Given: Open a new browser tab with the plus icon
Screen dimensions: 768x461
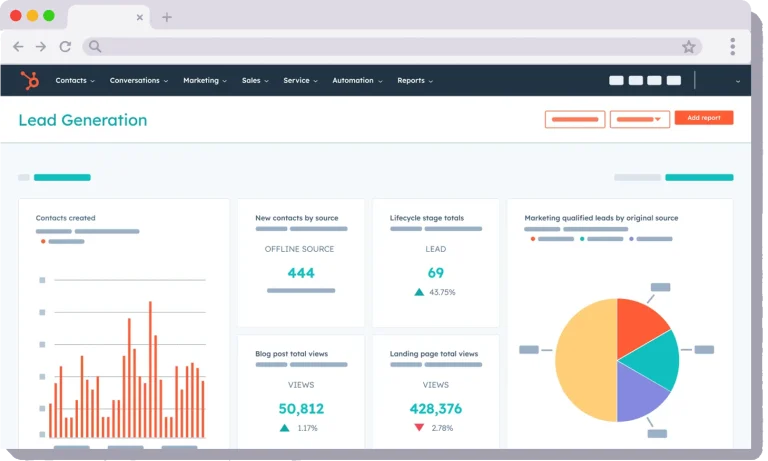Looking at the screenshot, I should (x=167, y=17).
